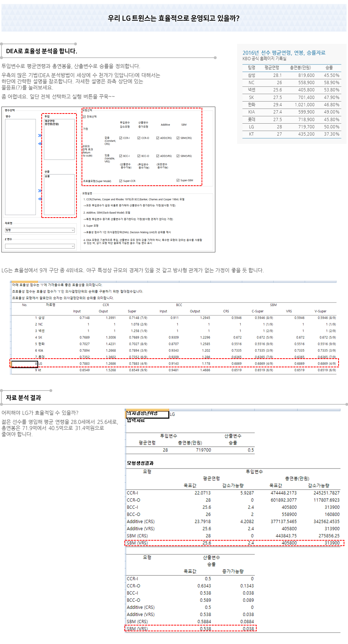
Task: Click the reduction value 5.9287
Action: [247, 493]
